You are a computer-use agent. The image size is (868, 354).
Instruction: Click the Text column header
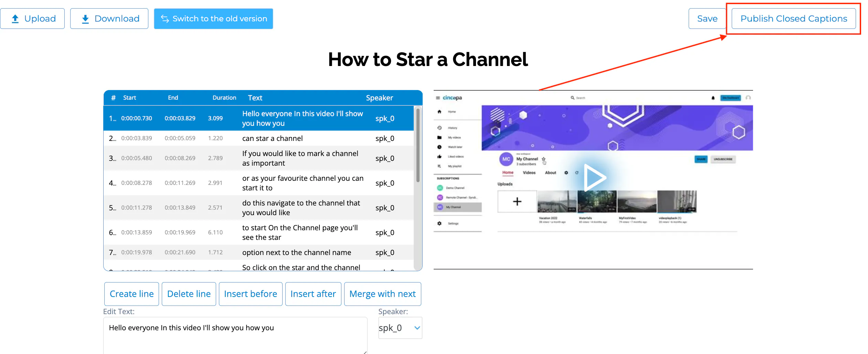[255, 98]
